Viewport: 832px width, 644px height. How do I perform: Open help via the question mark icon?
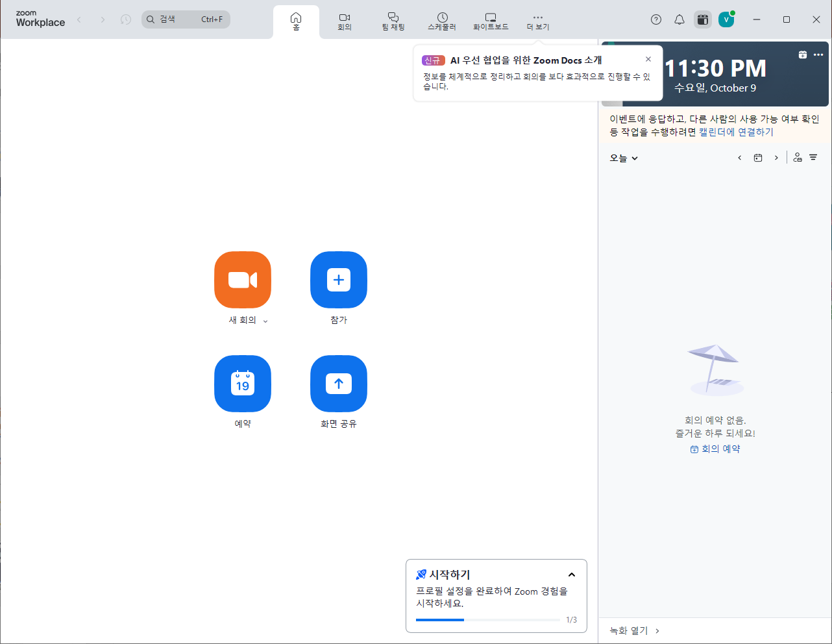(655, 19)
